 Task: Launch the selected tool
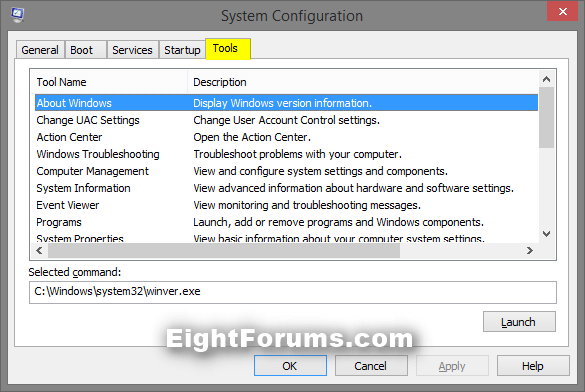[519, 322]
